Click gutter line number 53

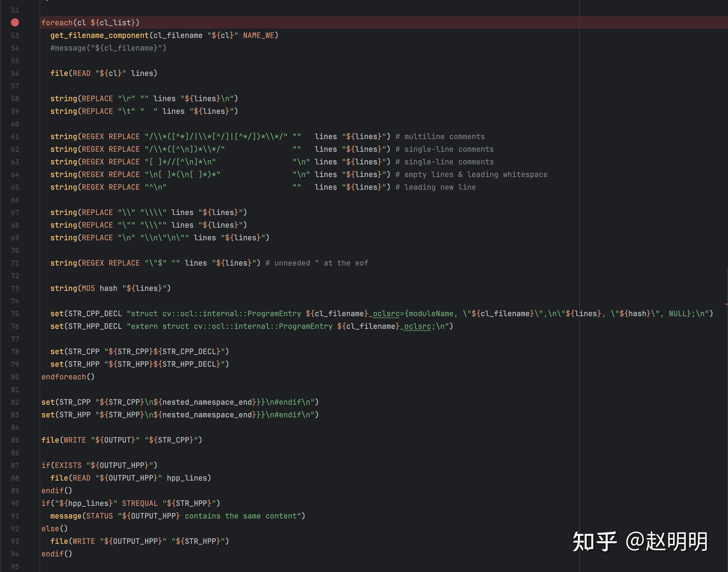point(15,36)
